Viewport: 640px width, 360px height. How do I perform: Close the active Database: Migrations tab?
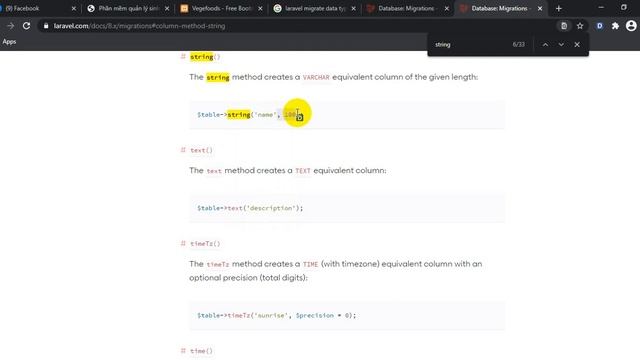[540, 9]
